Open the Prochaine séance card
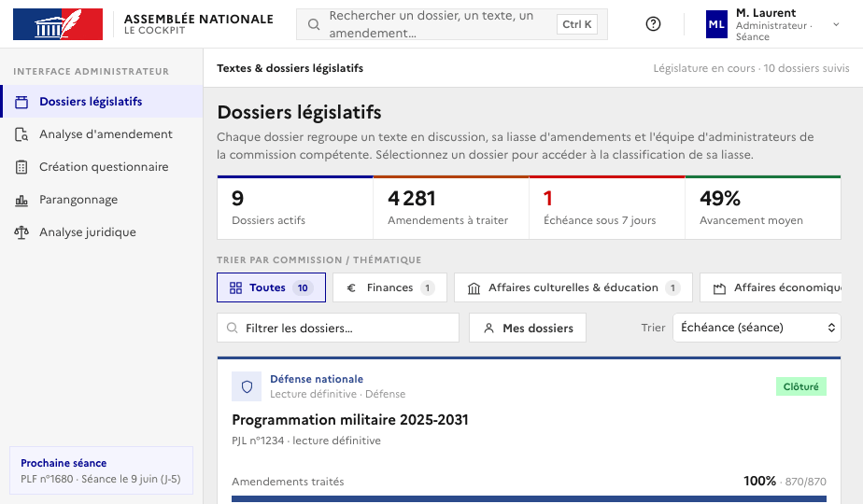This screenshot has width=863, height=504. 101,471
